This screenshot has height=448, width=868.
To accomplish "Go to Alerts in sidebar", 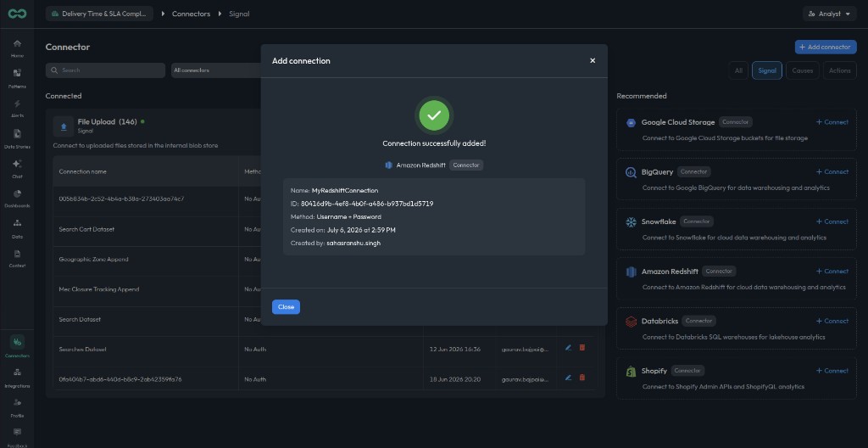I will (x=17, y=108).
